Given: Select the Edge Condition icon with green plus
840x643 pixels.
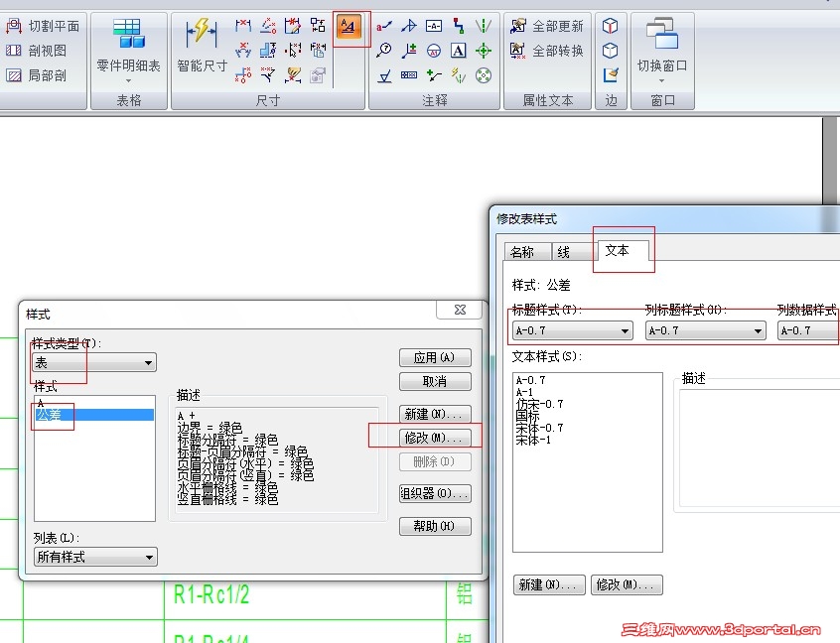Looking at the screenshot, I should click(x=409, y=51).
